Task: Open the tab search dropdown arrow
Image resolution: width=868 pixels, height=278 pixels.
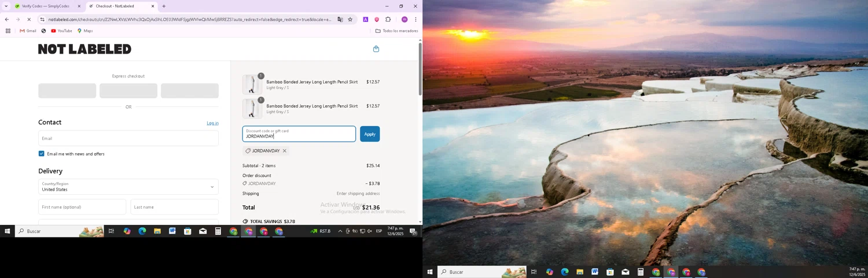Action: pyautogui.click(x=6, y=6)
